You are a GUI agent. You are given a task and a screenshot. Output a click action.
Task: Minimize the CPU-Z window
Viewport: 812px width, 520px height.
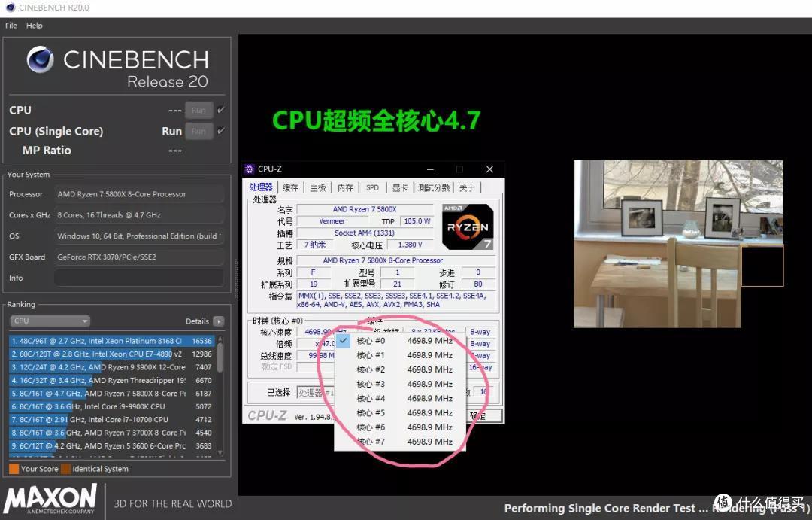point(430,169)
